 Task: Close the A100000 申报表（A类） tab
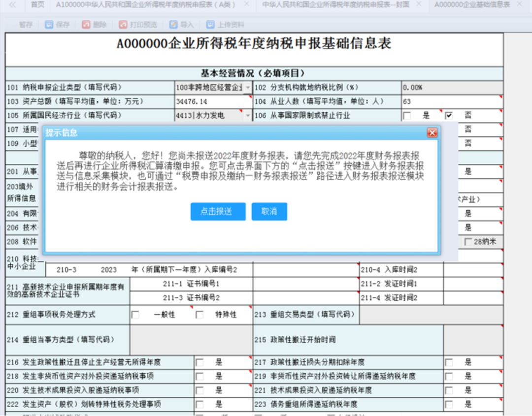(x=247, y=4)
